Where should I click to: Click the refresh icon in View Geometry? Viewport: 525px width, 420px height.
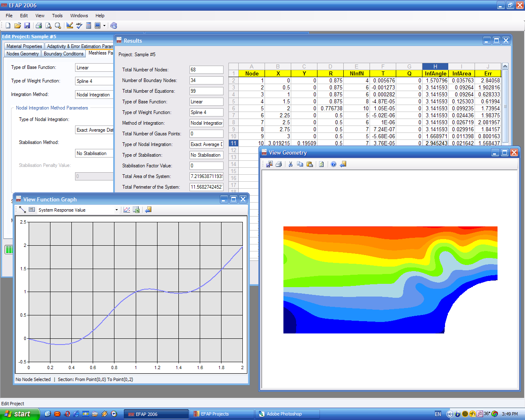point(322,164)
